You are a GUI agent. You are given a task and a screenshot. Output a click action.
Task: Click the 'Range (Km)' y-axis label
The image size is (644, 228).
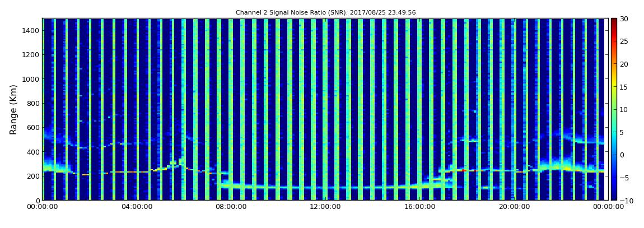click(x=13, y=110)
